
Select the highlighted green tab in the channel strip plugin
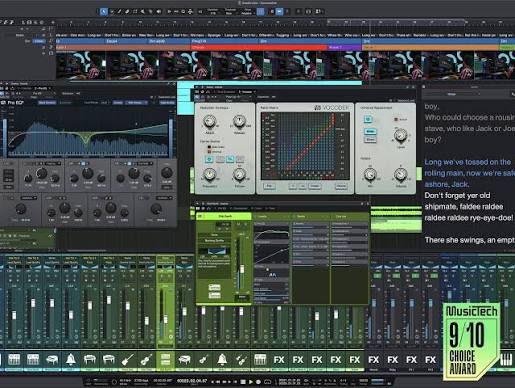coord(224,216)
